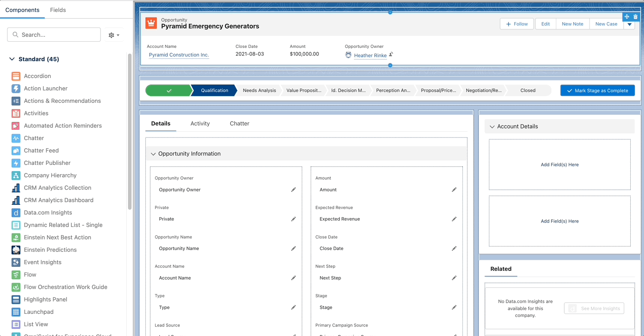Click the New Note button

573,24
